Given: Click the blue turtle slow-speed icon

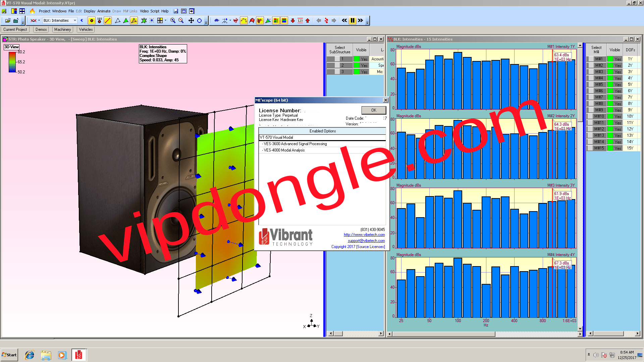Looking at the screenshot, I should coord(217,20).
